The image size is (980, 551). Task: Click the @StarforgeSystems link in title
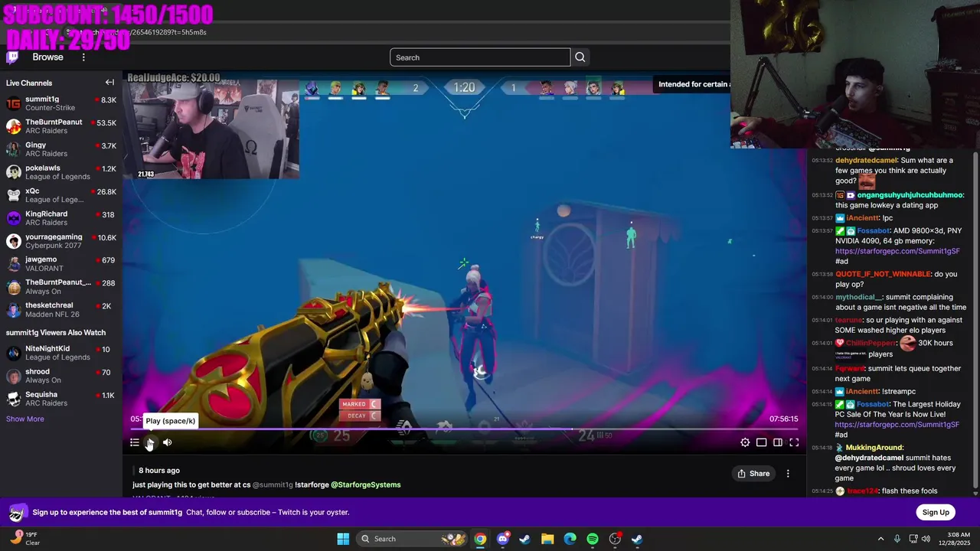point(366,484)
